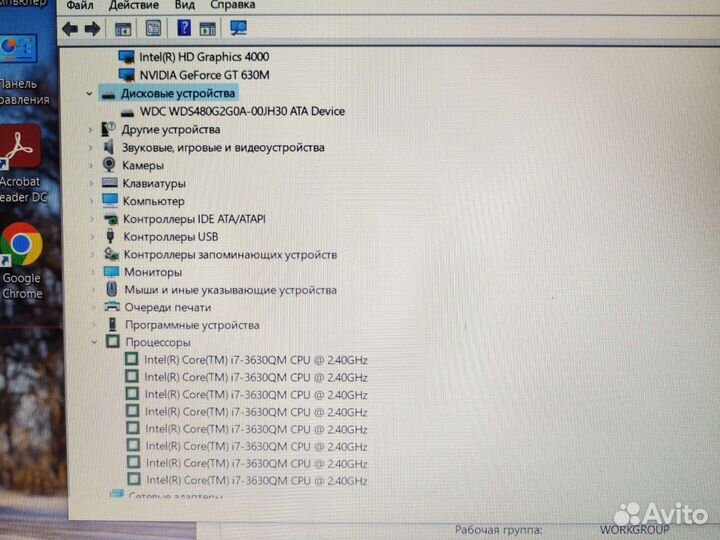The image size is (720, 540).
Task: Select the Камеры category label
Action: [x=143, y=166]
